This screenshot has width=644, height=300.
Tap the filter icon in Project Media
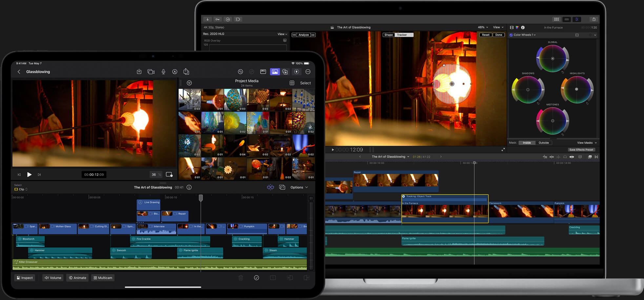[x=189, y=83]
